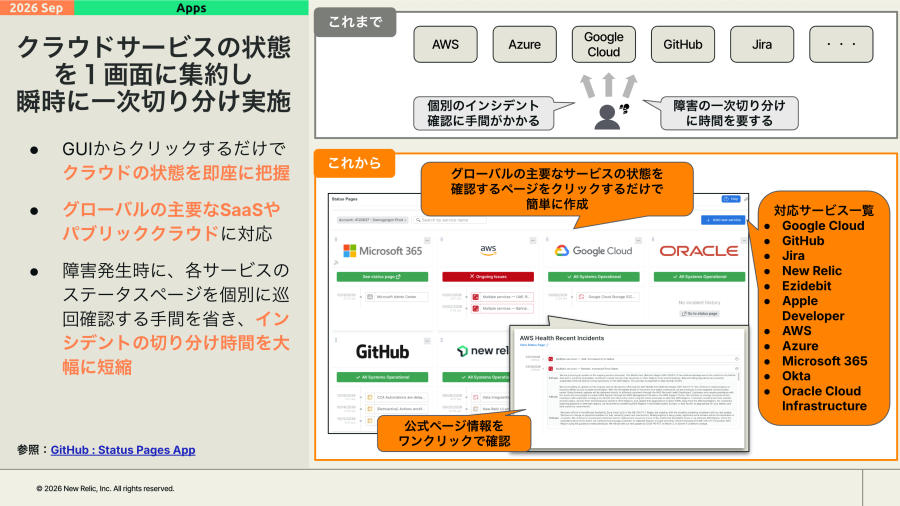The image size is (900, 506).
Task: Click new relic All Systems Operational bar
Action: [x=476, y=377]
